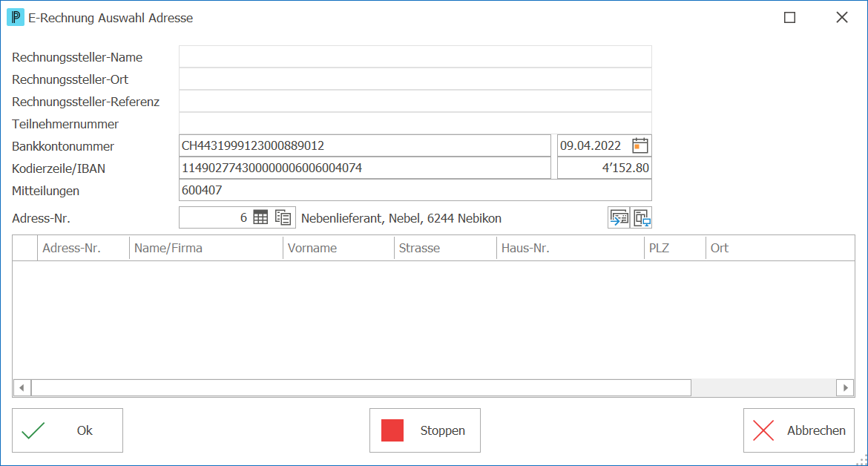Sort by the Adress-Nr. column header

[83, 248]
